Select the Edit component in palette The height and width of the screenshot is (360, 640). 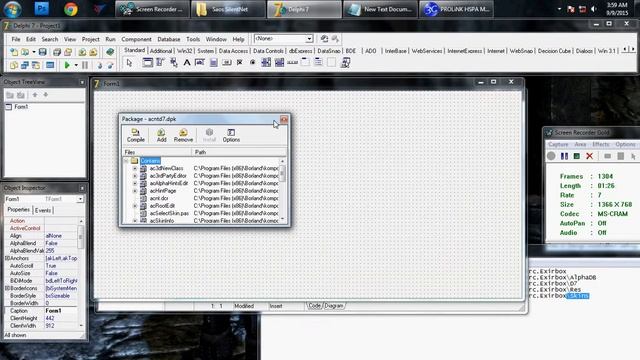[x=200, y=62]
